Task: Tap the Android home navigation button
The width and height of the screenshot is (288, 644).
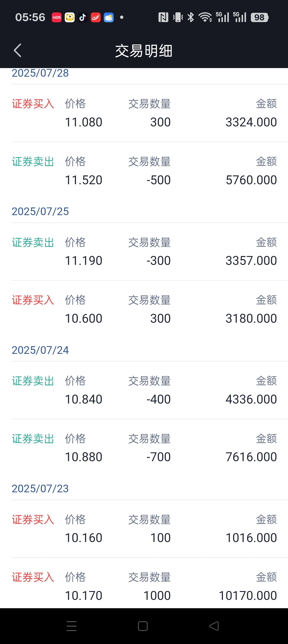Action: tap(143, 626)
